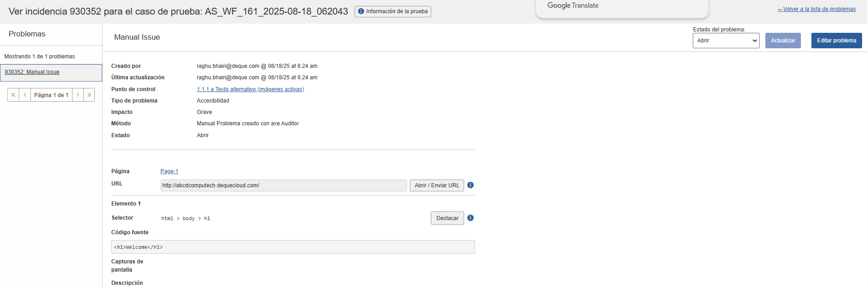Open Información de la prueba
Viewport: 868px width, 288px height.
click(x=393, y=11)
